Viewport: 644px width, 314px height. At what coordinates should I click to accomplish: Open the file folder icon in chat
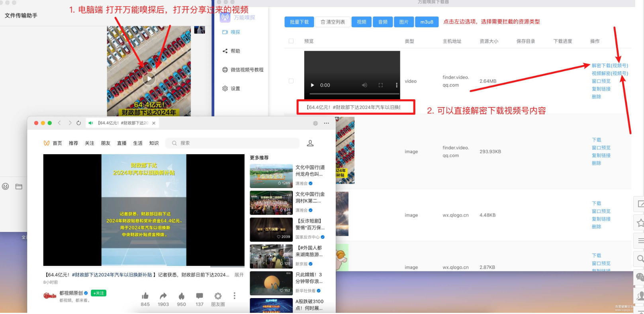[19, 186]
